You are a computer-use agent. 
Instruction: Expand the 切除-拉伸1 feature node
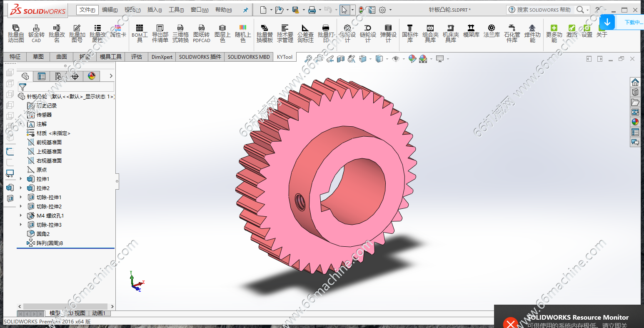pyautogui.click(x=21, y=197)
